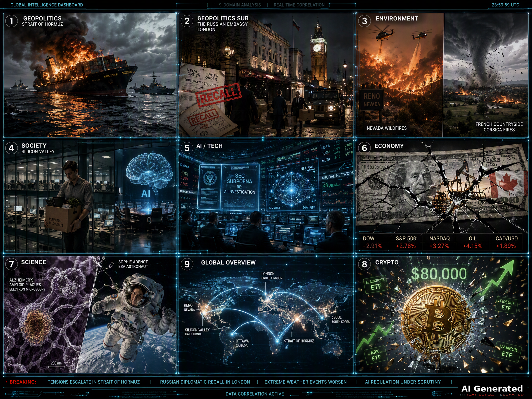Open the number 6 Economy badge

(365, 148)
